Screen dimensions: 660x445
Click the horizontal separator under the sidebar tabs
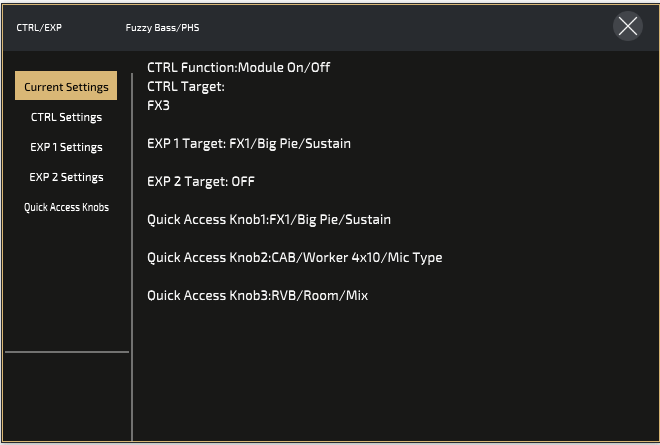point(66,352)
